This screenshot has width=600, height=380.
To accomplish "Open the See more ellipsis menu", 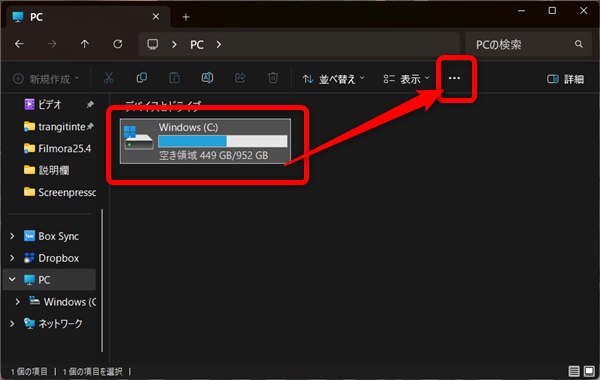I will [454, 78].
